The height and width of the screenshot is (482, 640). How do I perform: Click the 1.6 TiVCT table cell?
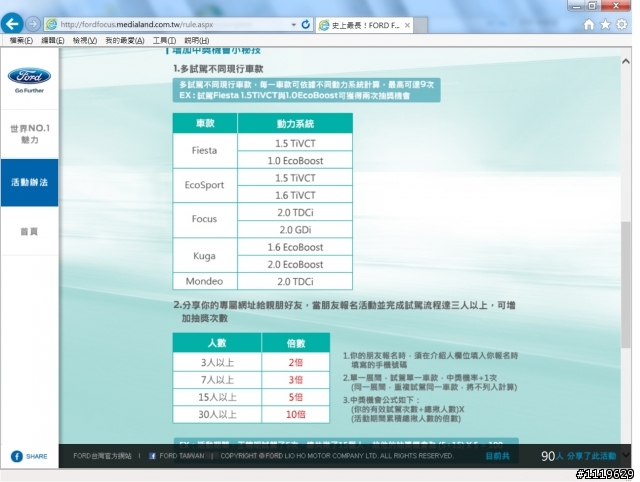point(295,195)
